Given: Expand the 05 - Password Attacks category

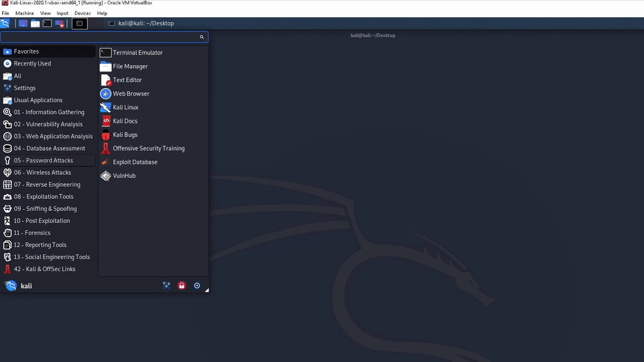Looking at the screenshot, I should click(x=43, y=160).
